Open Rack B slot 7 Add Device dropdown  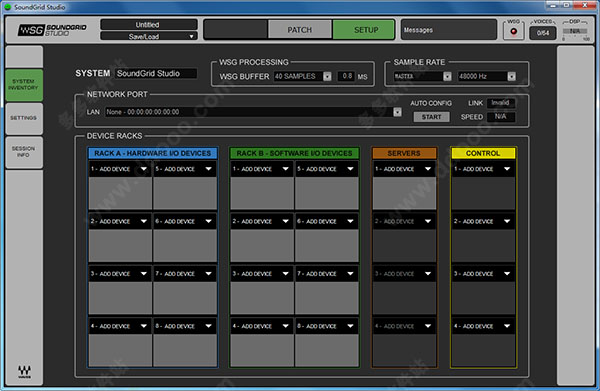click(326, 274)
